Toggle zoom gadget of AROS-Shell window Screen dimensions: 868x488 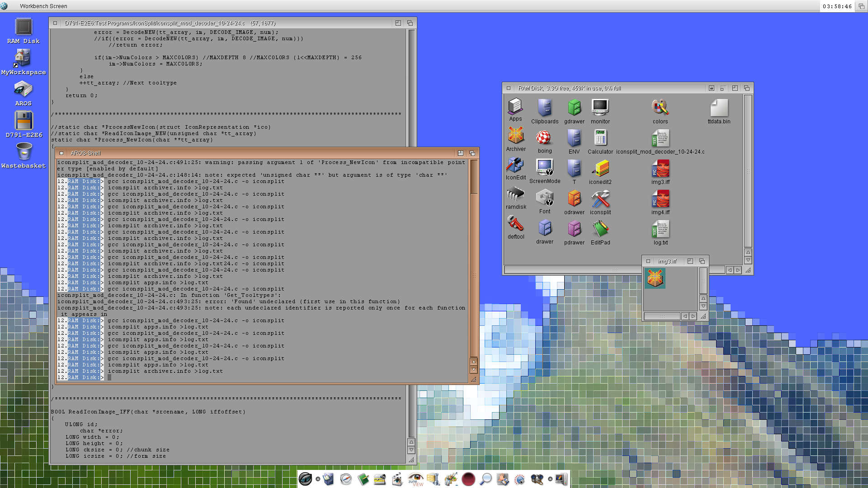pos(460,153)
